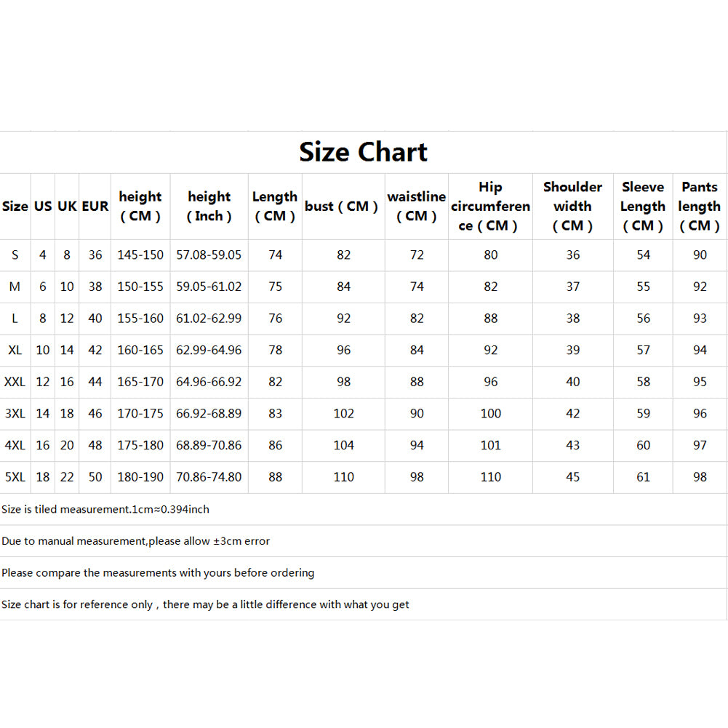Click the compare measurements before ordering note
The image size is (728, 728).
(158, 573)
